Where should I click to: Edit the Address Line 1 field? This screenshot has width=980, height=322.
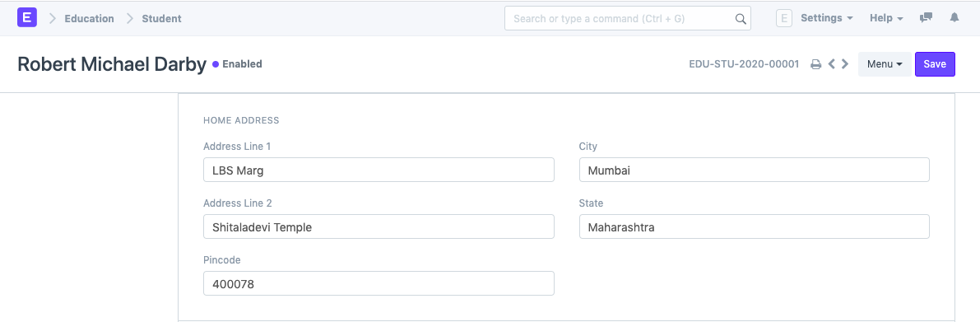(379, 170)
